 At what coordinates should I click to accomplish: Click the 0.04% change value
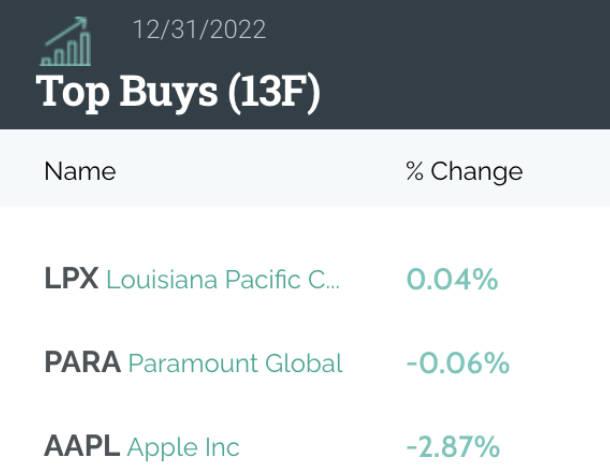(452, 279)
